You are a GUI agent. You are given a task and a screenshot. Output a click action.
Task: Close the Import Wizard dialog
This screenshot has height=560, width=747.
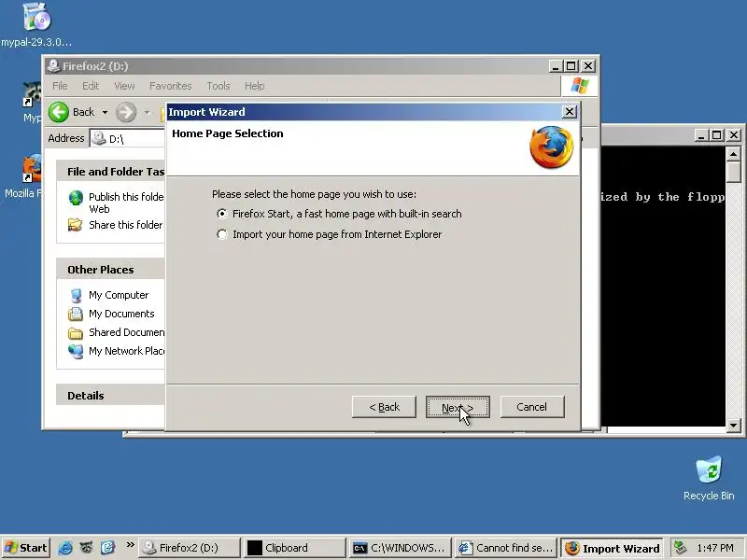570,112
